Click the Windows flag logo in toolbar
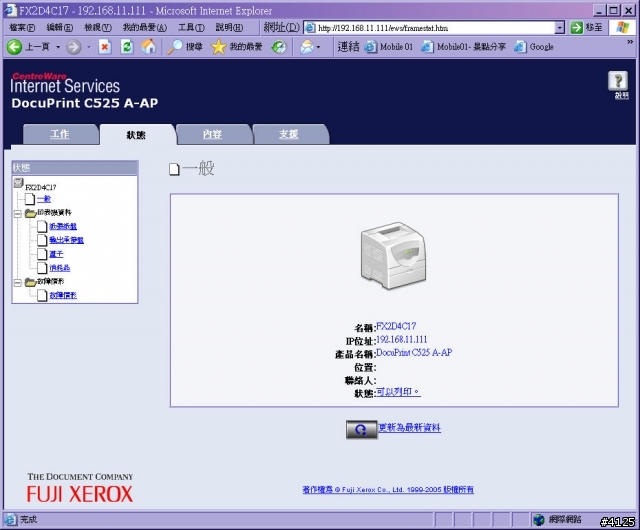 [x=622, y=28]
